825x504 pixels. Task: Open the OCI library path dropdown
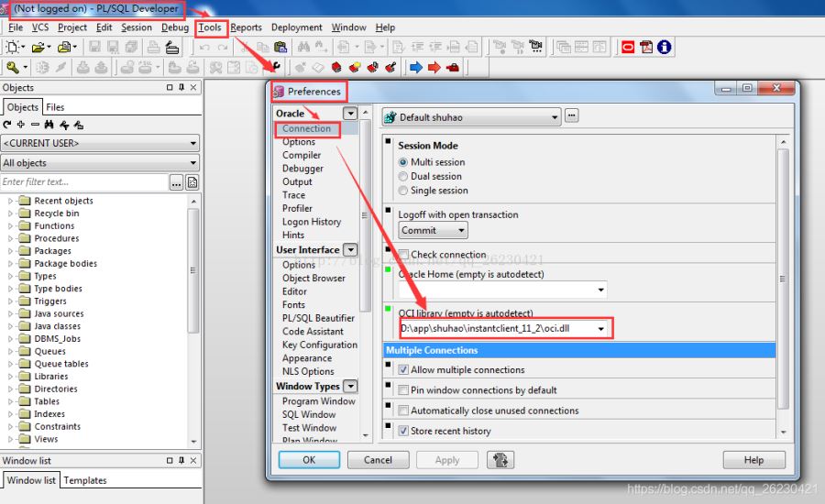pyautogui.click(x=601, y=328)
